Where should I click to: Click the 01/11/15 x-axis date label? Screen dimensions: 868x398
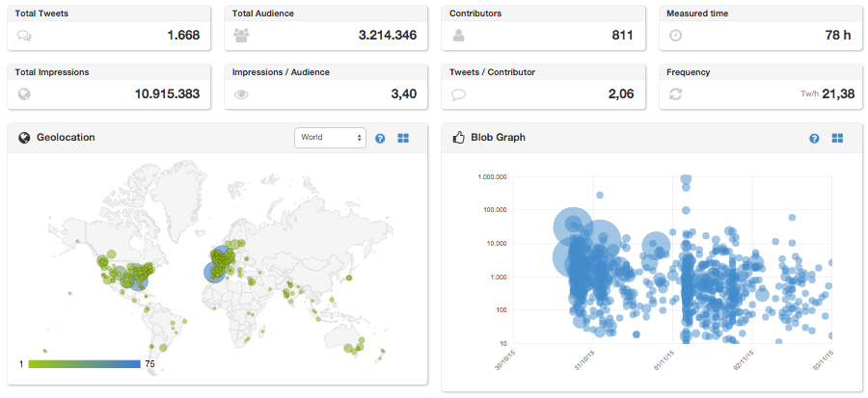pos(664,359)
